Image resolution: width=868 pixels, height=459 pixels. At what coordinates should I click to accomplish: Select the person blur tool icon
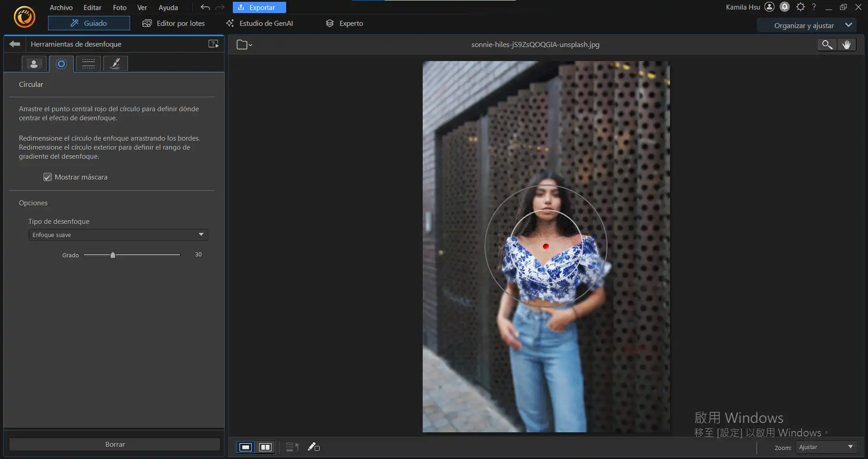coord(34,64)
